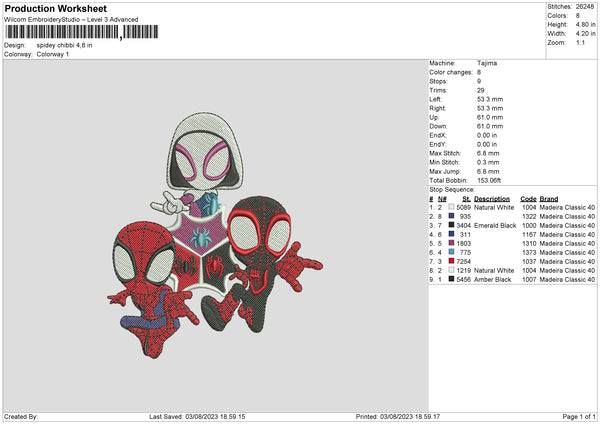
Task: Click the 'Code' column header
Action: click(528, 199)
